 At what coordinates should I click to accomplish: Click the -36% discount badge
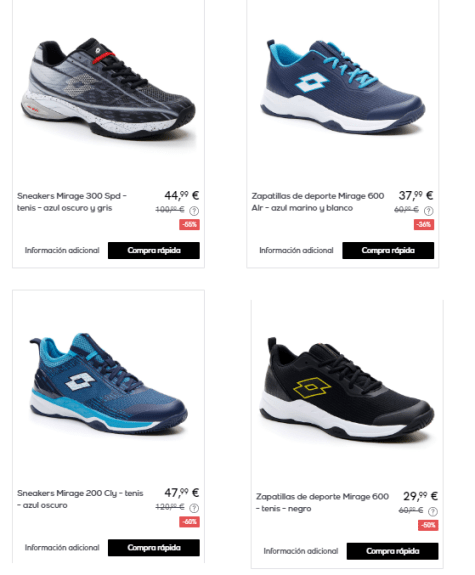424,224
